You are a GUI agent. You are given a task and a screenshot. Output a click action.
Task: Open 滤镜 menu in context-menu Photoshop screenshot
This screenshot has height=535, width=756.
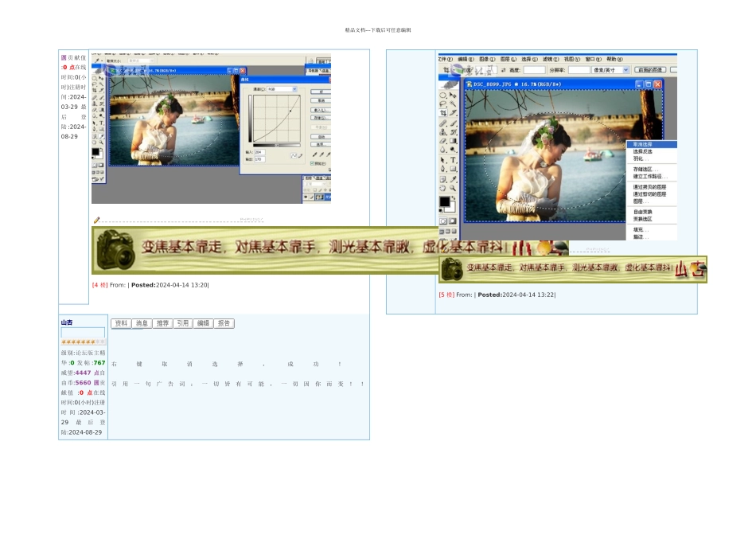551,59
